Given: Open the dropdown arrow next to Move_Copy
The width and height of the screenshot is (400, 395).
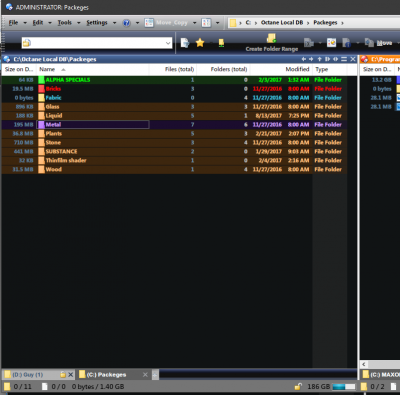Looking at the screenshot, I should click(195, 23).
